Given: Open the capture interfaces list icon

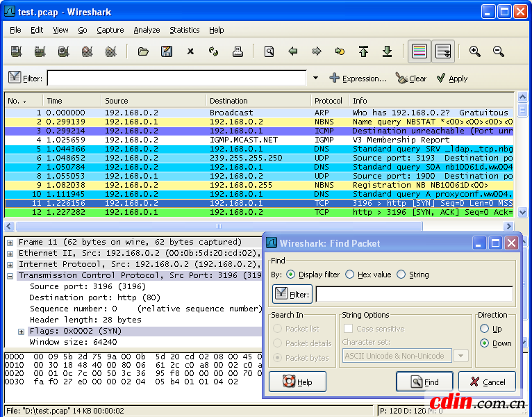Looking at the screenshot, I should click(16, 51).
